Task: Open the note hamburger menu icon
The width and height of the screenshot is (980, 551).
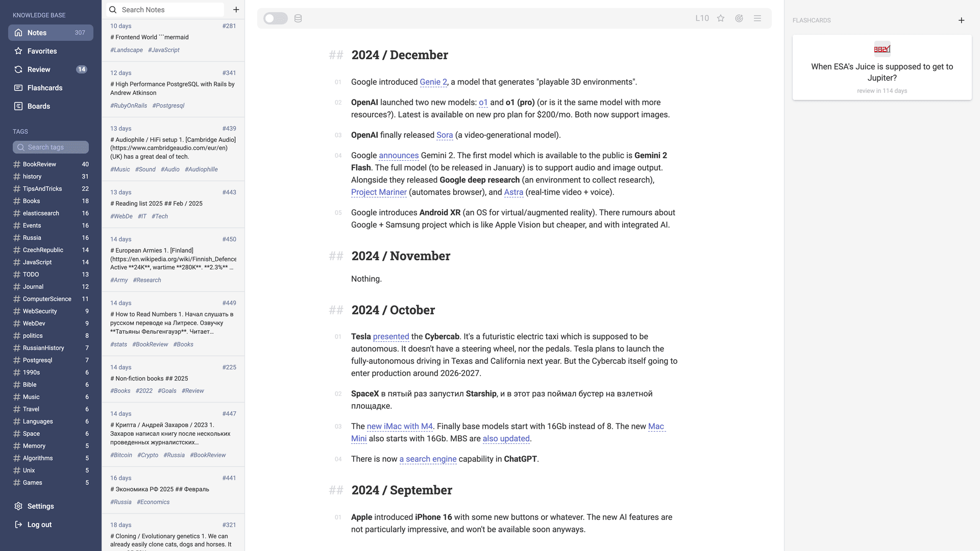Action: [757, 18]
